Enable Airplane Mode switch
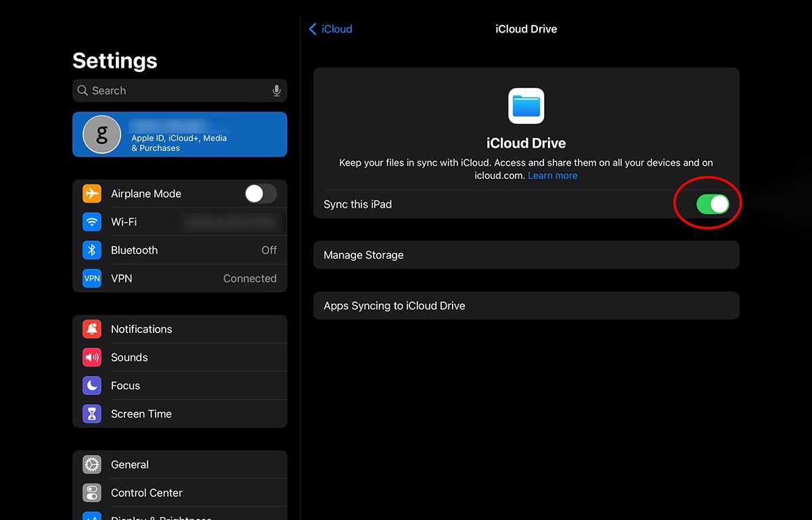Image resolution: width=812 pixels, height=520 pixels. pyautogui.click(x=261, y=194)
